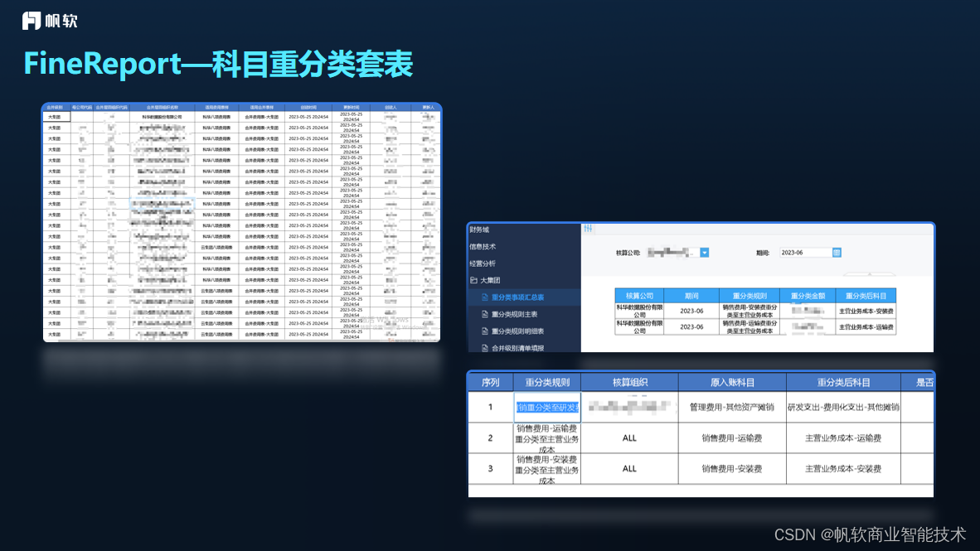Click the 核算组织 column header

pos(629,382)
